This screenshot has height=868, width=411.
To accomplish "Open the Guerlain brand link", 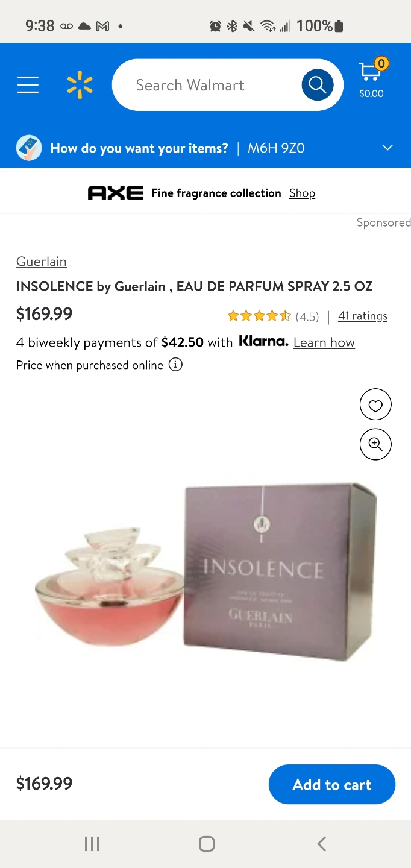I will pyautogui.click(x=42, y=262).
